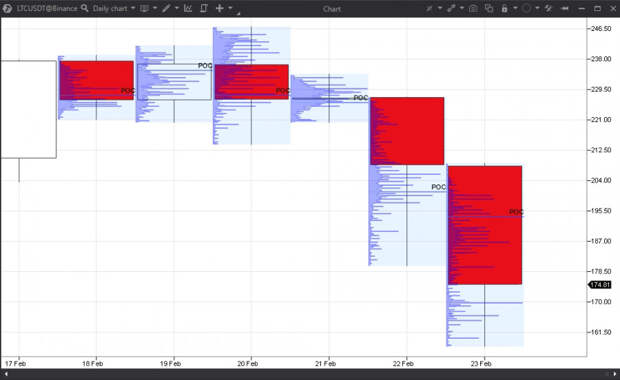Click the 170.00 price axis label

601,302
